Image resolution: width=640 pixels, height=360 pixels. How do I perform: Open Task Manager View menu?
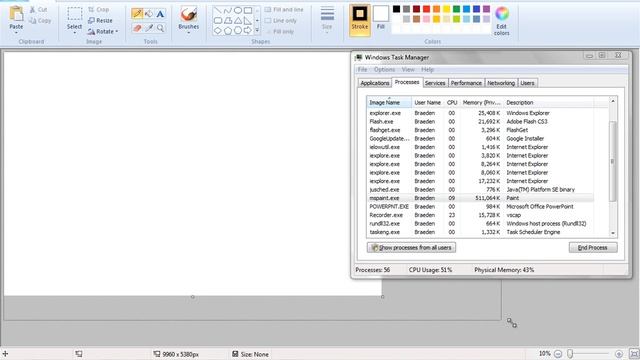click(408, 70)
